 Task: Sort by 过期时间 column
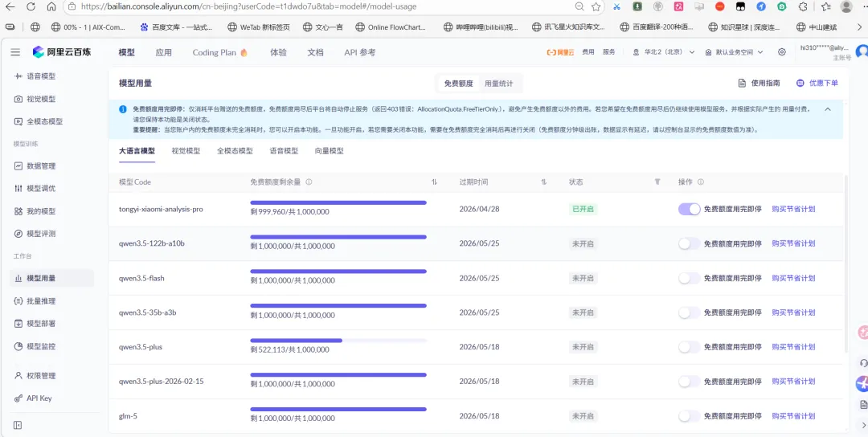tap(543, 182)
